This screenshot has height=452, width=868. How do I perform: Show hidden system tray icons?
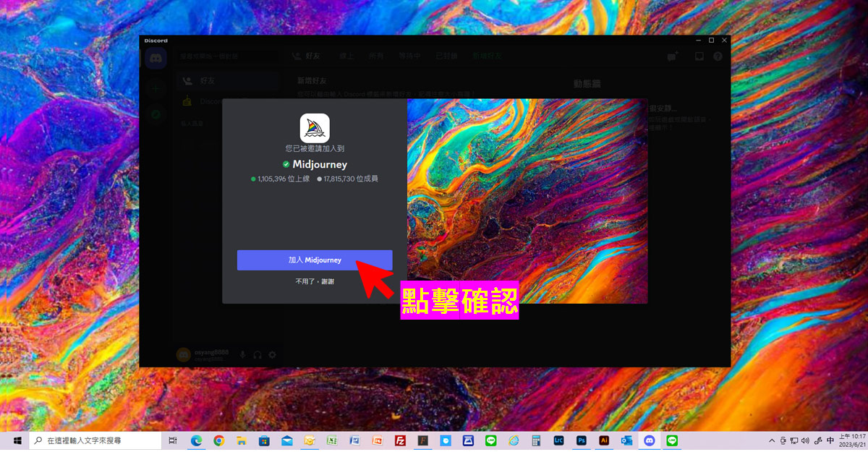[x=772, y=440]
